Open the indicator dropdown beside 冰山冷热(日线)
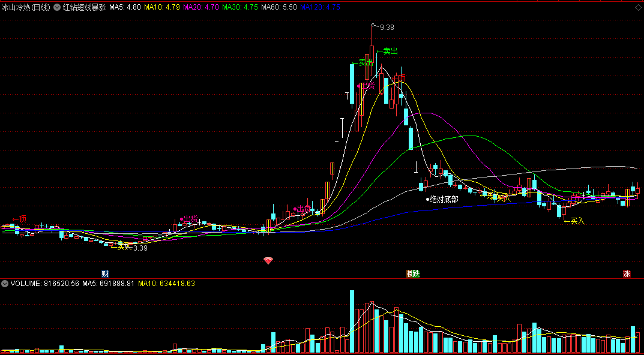The image size is (644, 355). click(x=57, y=7)
